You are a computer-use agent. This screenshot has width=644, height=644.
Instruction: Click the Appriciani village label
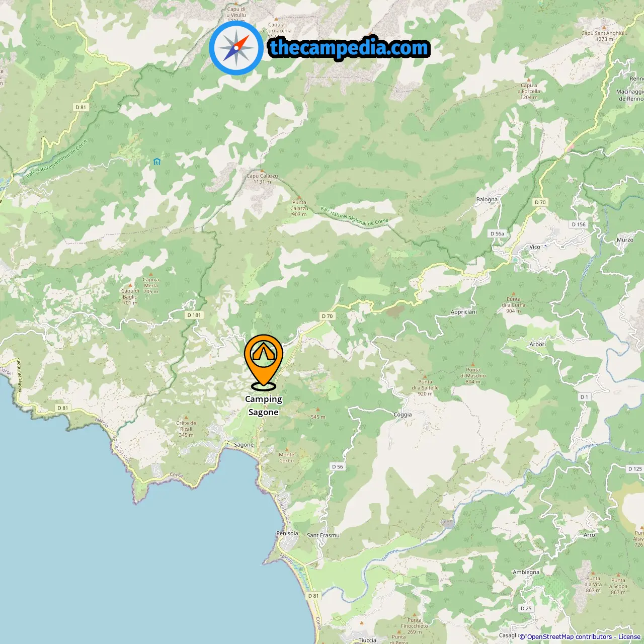tap(463, 312)
